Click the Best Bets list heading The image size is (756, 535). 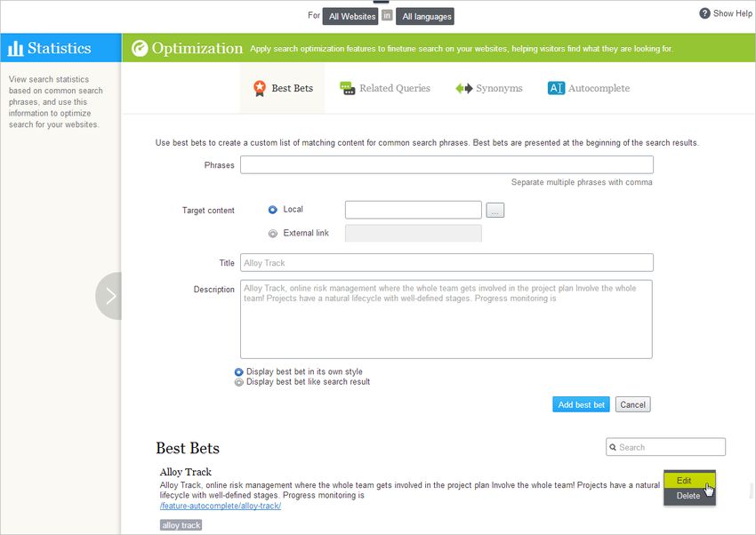point(188,448)
